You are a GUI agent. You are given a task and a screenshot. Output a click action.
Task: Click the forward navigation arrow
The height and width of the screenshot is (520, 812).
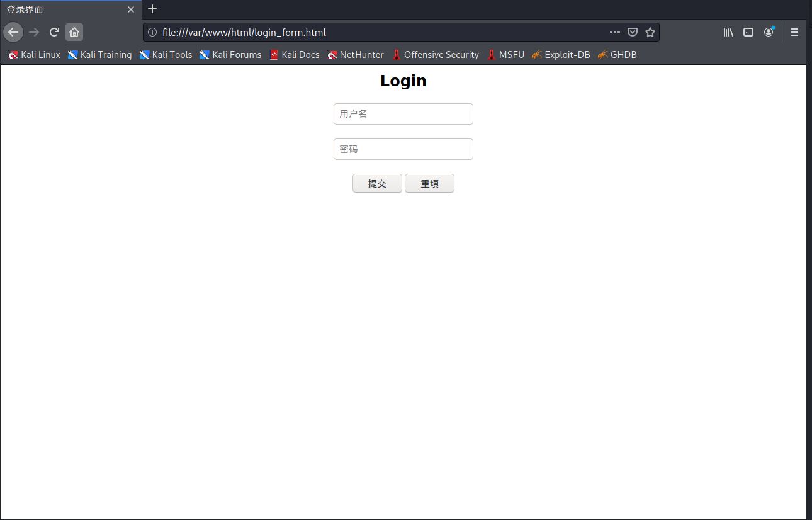[34, 32]
